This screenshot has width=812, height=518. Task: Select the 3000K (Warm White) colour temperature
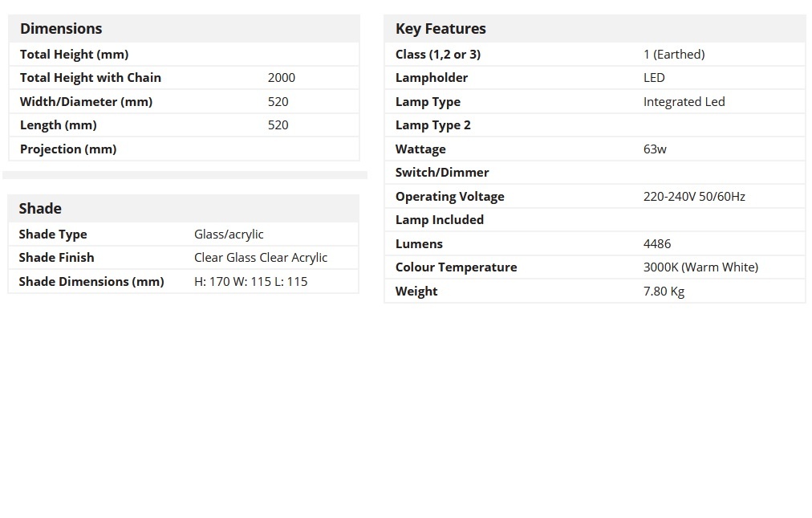coord(700,267)
